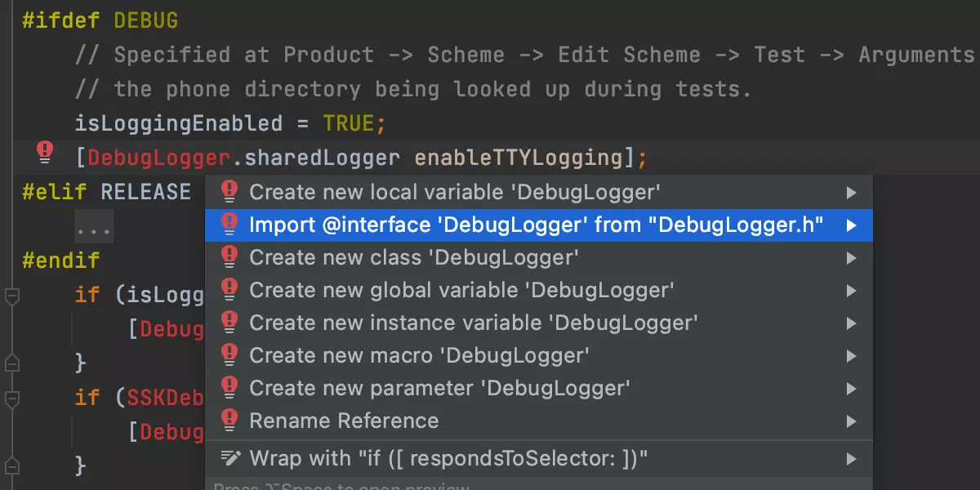The height and width of the screenshot is (490, 980).
Task: Collapse the 'if (SSKDeb' block fold marker
Action: click(x=11, y=399)
